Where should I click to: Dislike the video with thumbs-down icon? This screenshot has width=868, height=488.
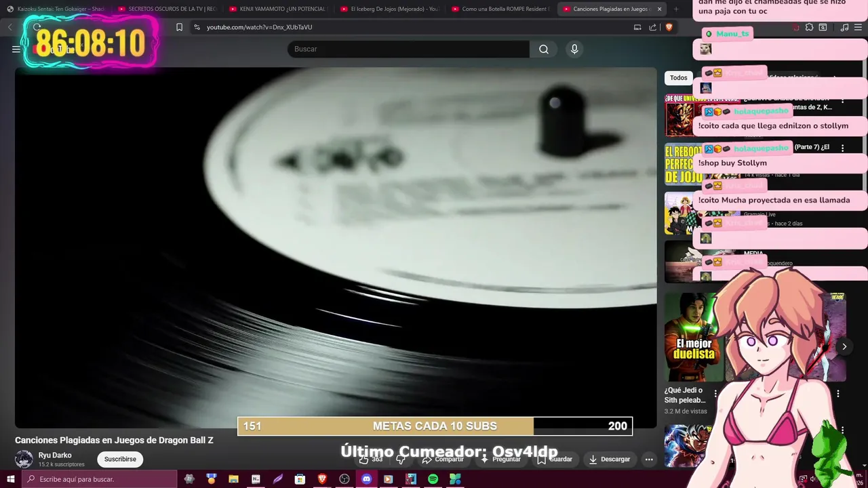(x=401, y=459)
